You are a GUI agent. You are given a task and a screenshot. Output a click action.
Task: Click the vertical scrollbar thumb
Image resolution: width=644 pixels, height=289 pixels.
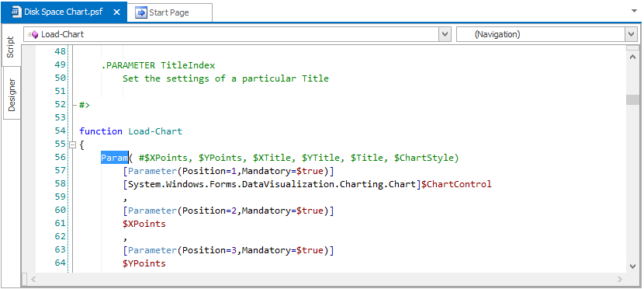coord(632,100)
